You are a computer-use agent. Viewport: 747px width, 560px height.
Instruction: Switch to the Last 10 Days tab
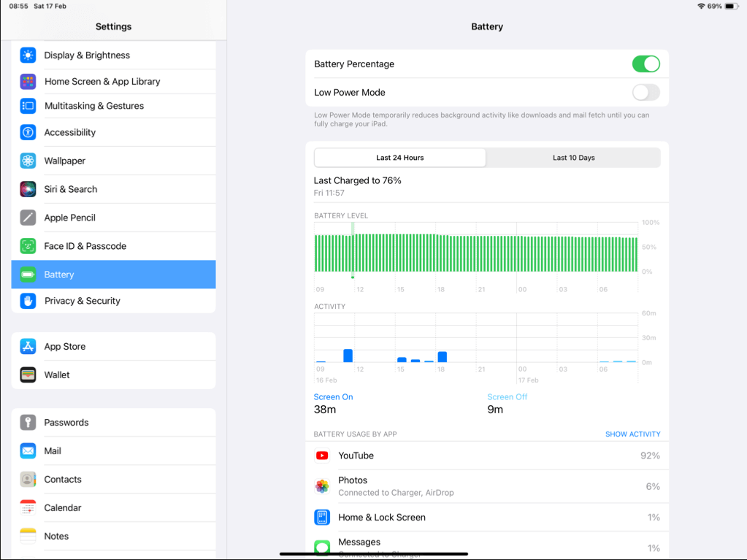pos(574,158)
